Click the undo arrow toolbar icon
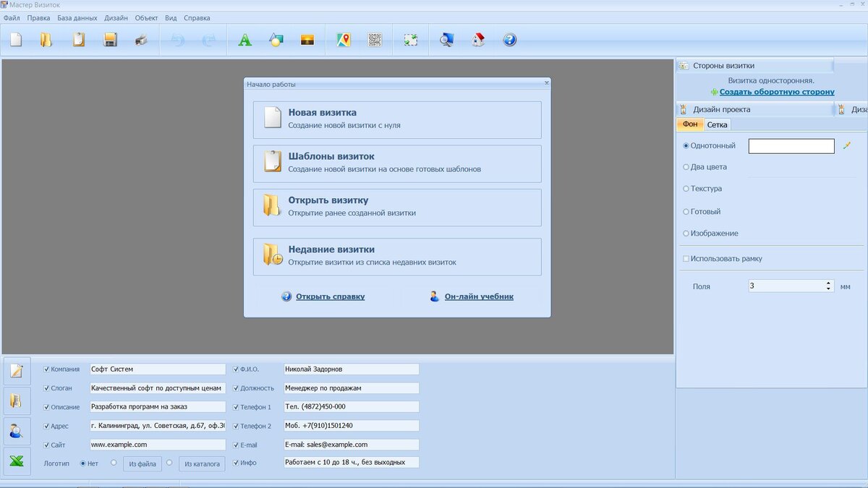Image resolution: width=868 pixels, height=488 pixels. [177, 40]
